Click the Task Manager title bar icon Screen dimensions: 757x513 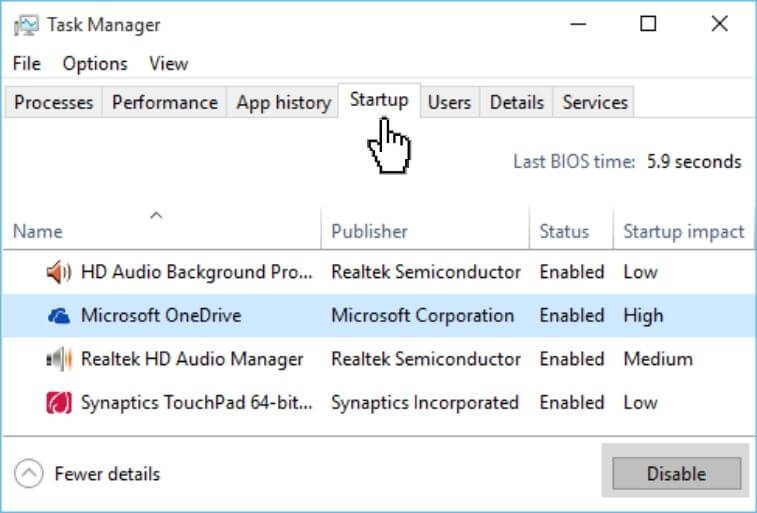coord(28,24)
